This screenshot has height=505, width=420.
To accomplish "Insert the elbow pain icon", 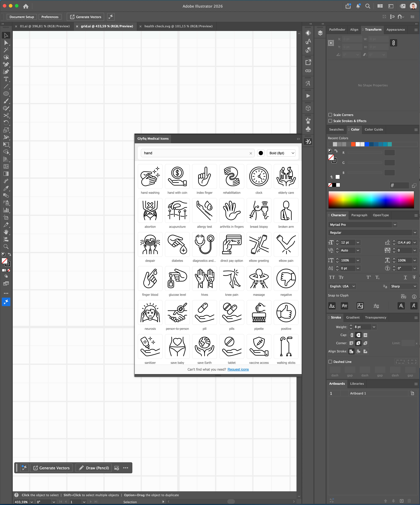I will pyautogui.click(x=286, y=245).
